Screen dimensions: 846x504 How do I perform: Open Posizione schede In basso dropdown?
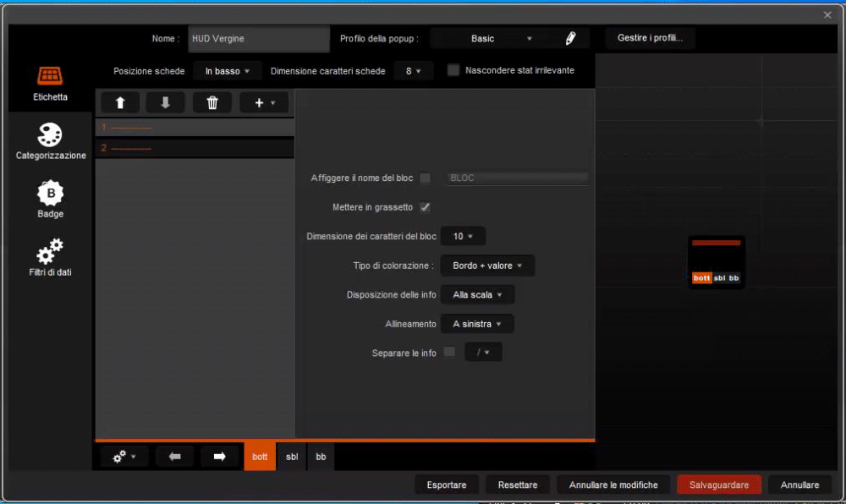point(227,71)
